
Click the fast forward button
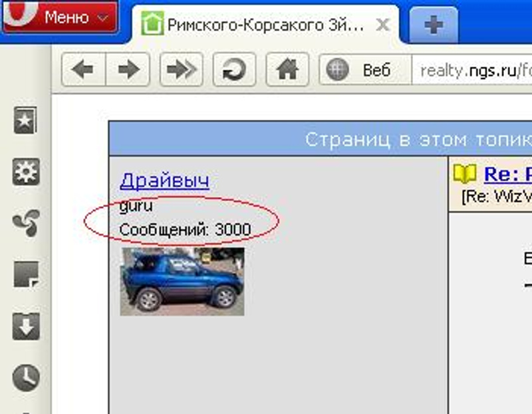[x=182, y=70]
